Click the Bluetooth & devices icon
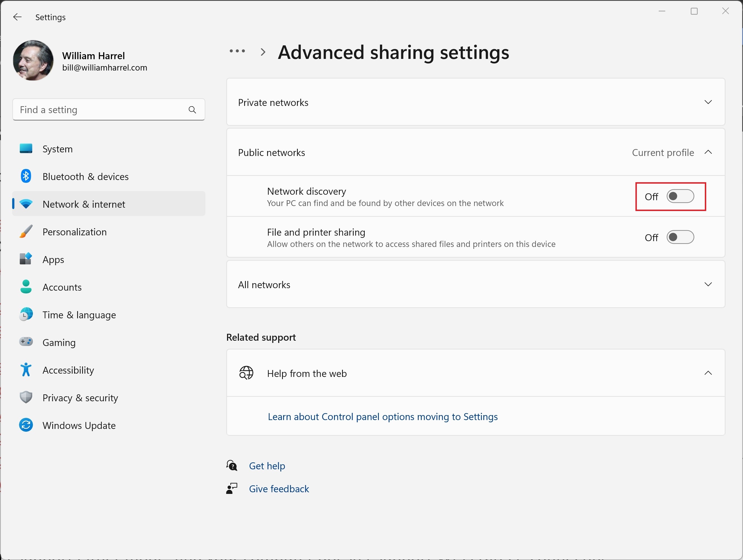 (27, 176)
